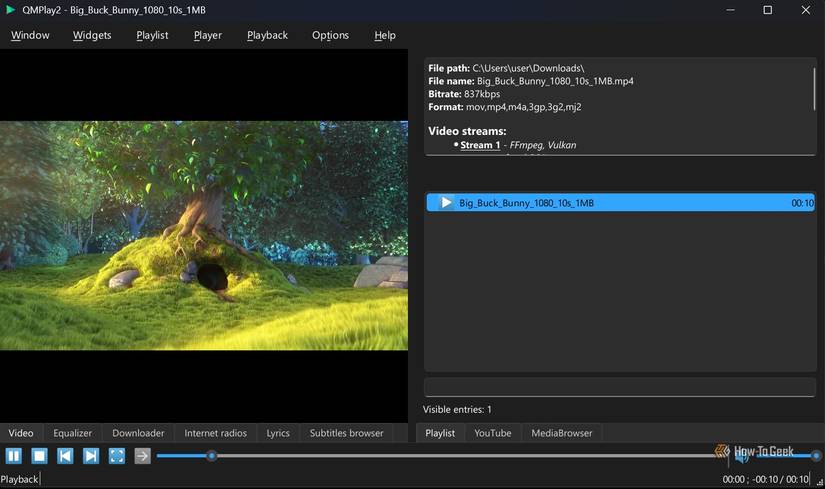Click on the video display area
825x489 pixels.
[204, 236]
